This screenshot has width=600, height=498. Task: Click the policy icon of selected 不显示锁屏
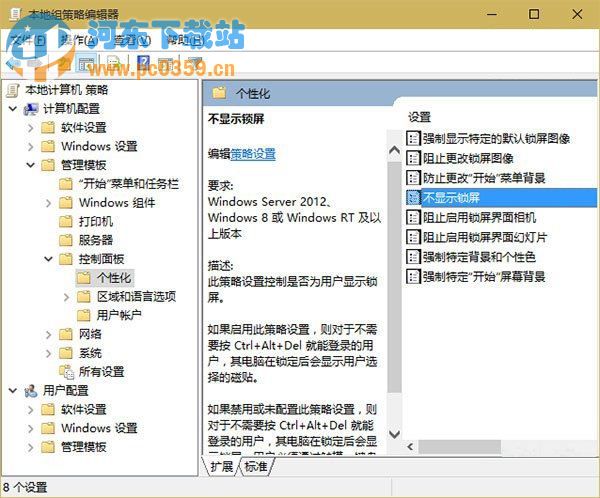point(413,198)
